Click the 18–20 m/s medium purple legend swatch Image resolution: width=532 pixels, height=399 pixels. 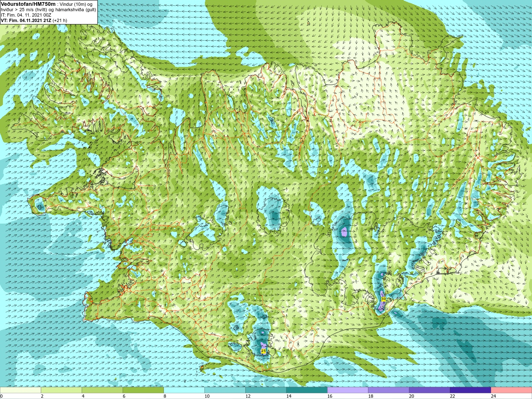coord(389,390)
